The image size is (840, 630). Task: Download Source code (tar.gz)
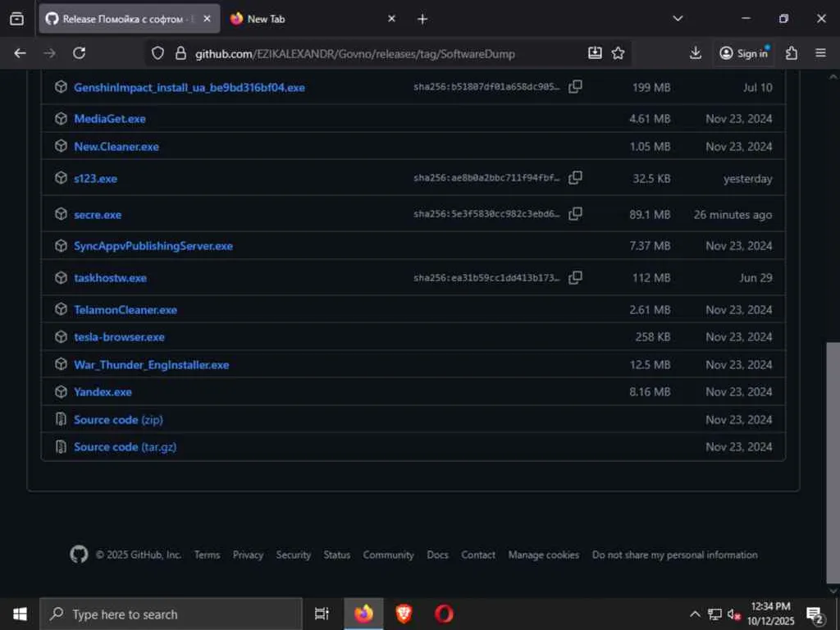point(125,447)
